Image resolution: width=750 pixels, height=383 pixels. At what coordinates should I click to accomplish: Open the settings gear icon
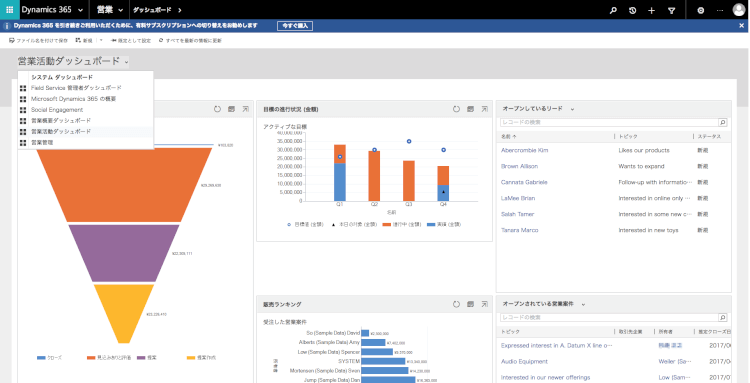point(701,10)
